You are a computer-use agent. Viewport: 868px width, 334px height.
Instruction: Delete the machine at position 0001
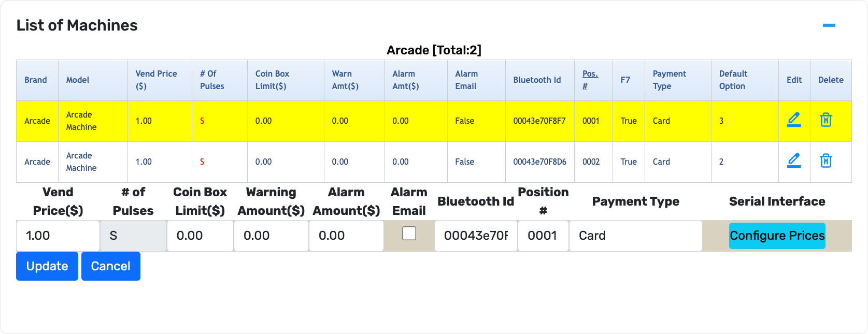tap(826, 120)
